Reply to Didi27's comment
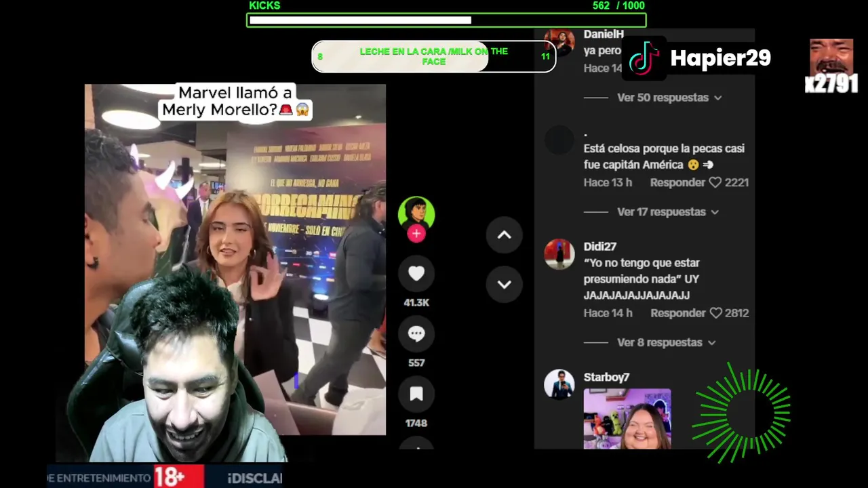 [x=678, y=313]
